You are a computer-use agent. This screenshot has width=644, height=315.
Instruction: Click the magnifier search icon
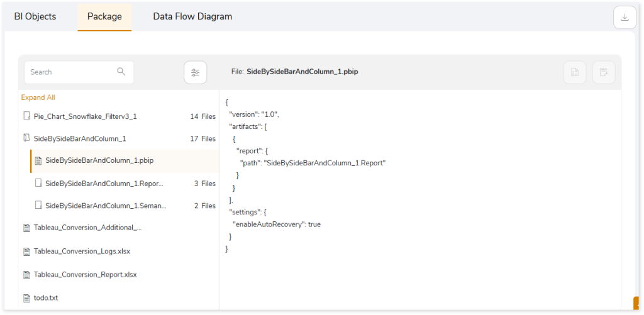[121, 72]
